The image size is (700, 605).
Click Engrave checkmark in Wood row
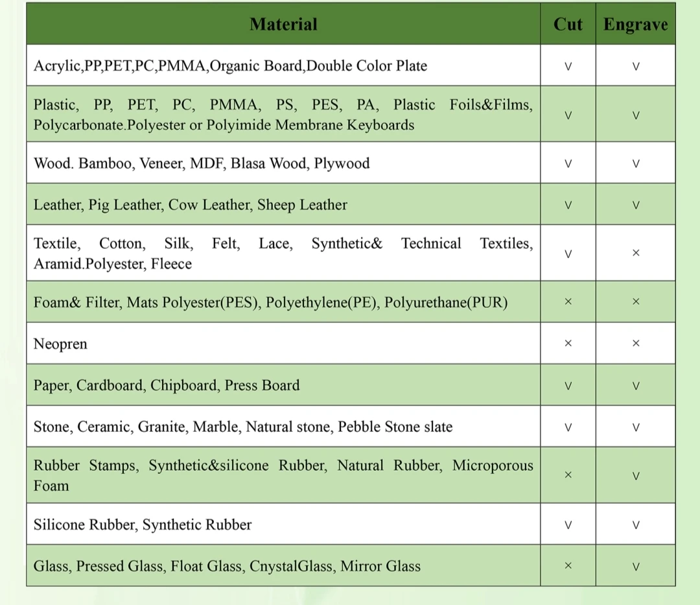point(636,163)
